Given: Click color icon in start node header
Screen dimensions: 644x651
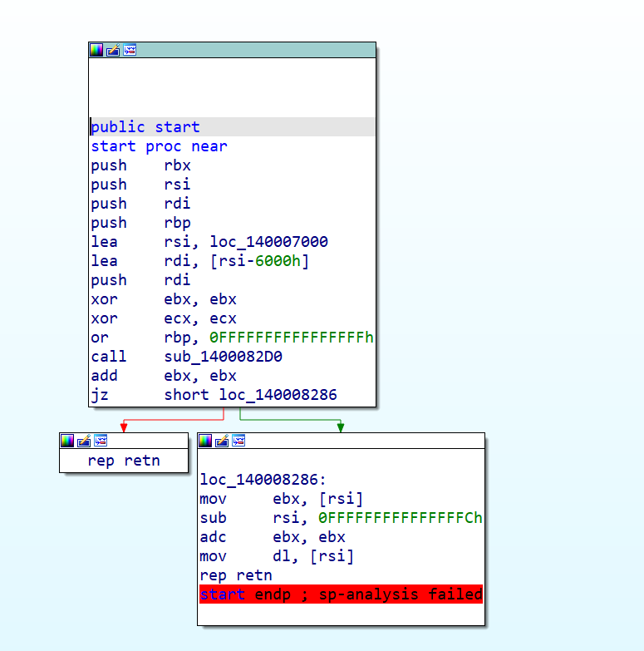Looking at the screenshot, I should click(x=96, y=50).
